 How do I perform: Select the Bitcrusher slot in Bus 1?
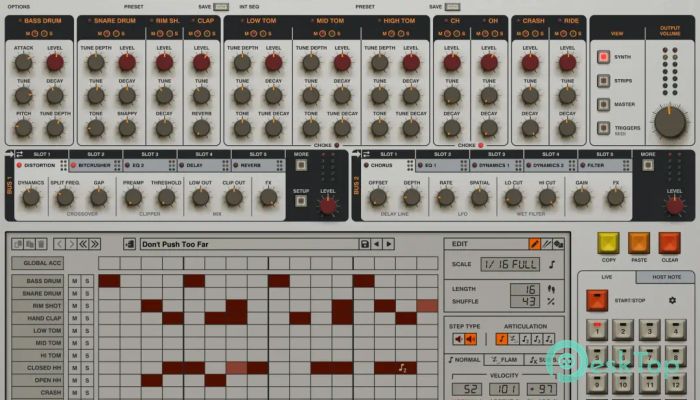[95, 165]
